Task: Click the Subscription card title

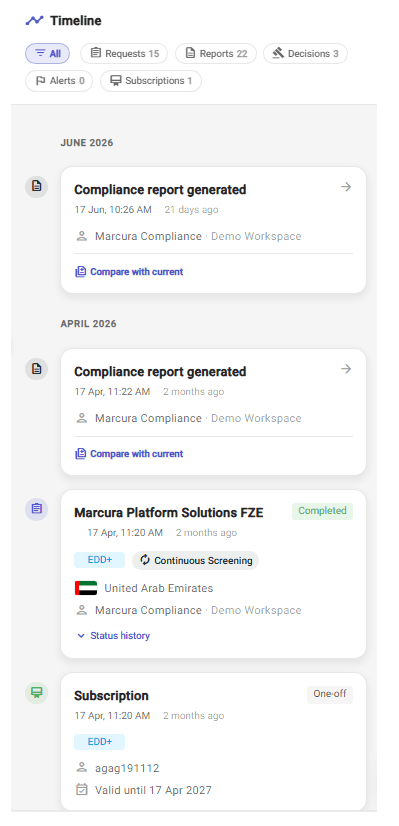Action: pyautogui.click(x=111, y=695)
